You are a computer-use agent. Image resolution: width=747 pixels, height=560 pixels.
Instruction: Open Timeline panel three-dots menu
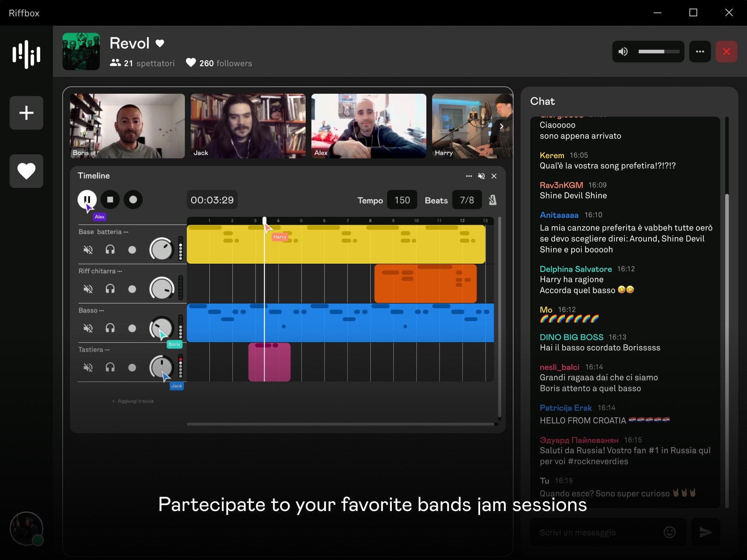pos(469,176)
